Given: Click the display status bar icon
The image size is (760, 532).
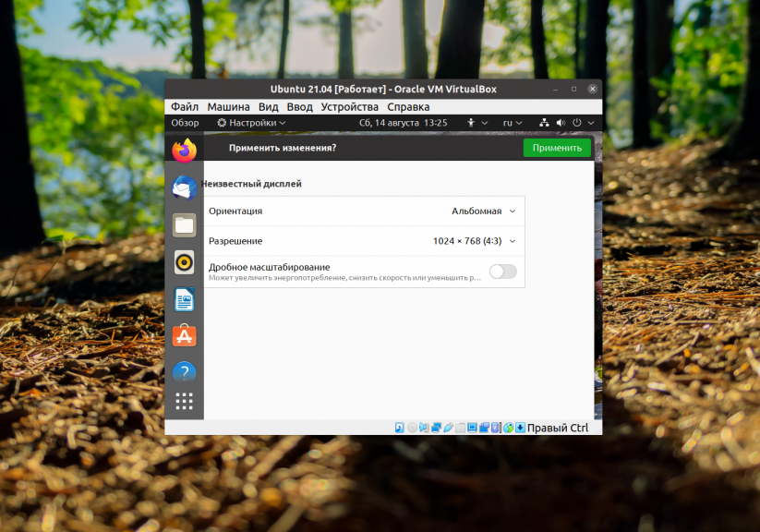Looking at the screenshot, I should (472, 428).
